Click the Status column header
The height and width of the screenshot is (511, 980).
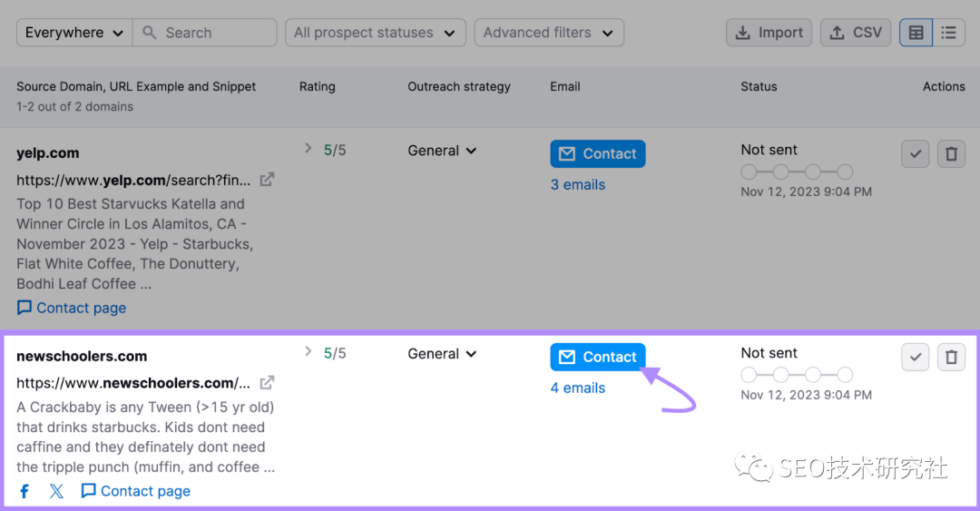pos(759,87)
